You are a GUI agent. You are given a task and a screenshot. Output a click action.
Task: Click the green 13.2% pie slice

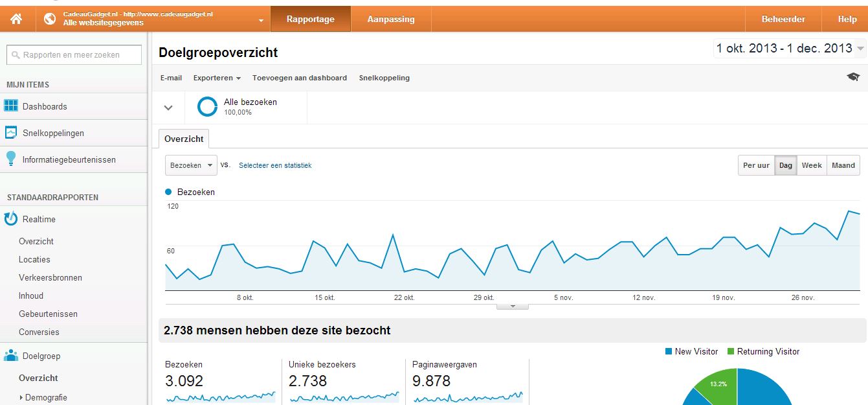[x=719, y=385]
